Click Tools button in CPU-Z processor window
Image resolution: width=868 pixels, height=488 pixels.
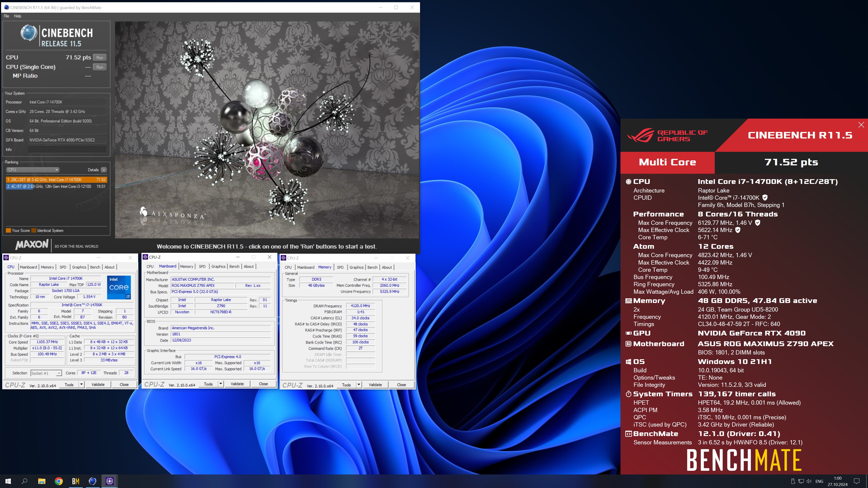click(69, 385)
